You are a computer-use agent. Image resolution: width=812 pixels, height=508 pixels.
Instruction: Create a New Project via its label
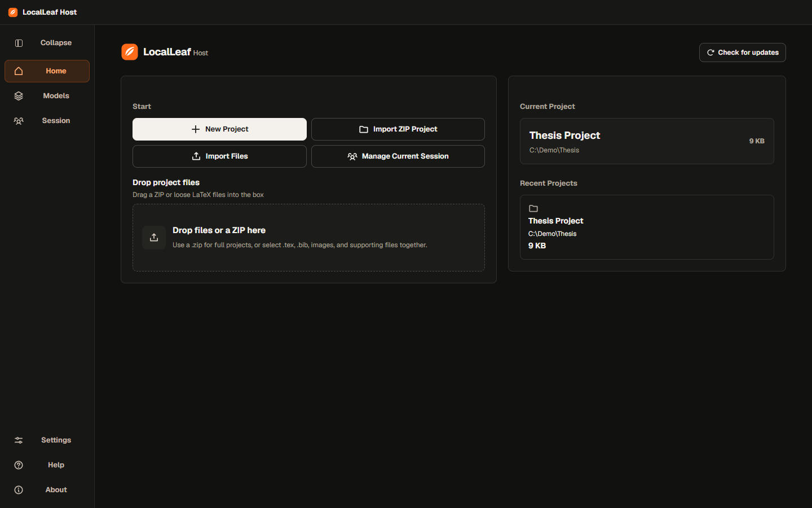pyautogui.click(x=227, y=129)
